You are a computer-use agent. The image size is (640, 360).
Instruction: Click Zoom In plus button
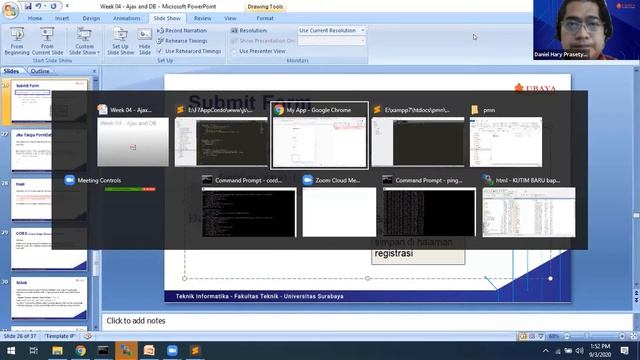pos(622,336)
